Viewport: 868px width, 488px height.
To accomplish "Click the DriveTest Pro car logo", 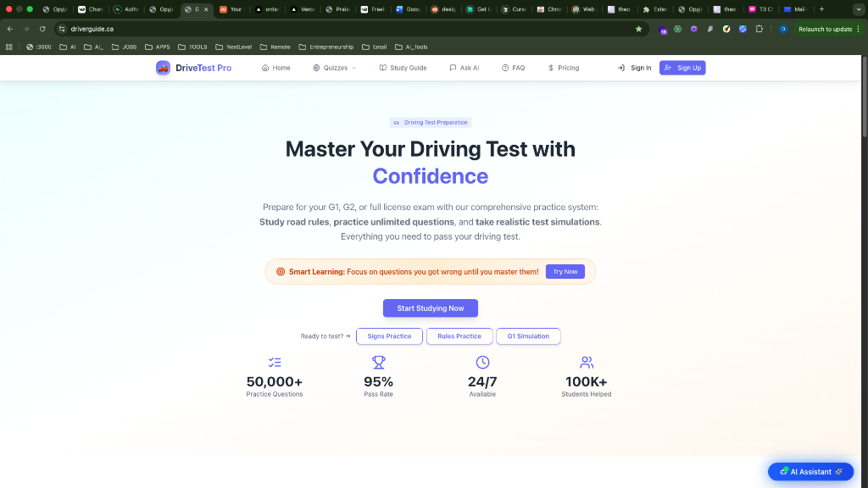I will 161,67.
